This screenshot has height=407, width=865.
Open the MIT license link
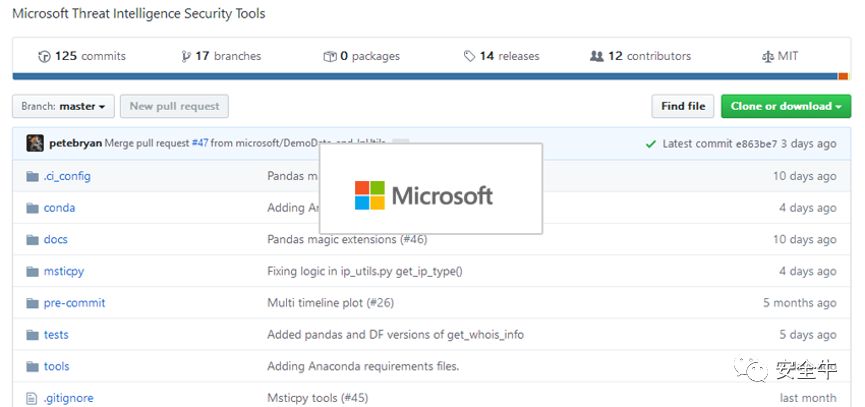pos(779,56)
